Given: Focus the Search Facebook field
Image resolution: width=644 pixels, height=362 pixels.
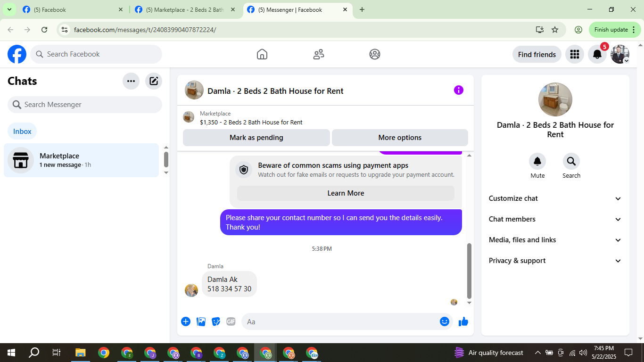Looking at the screenshot, I should 96,54.
